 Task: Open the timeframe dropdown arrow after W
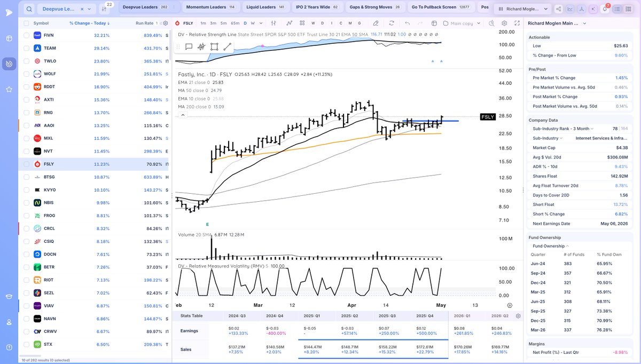pos(260,23)
